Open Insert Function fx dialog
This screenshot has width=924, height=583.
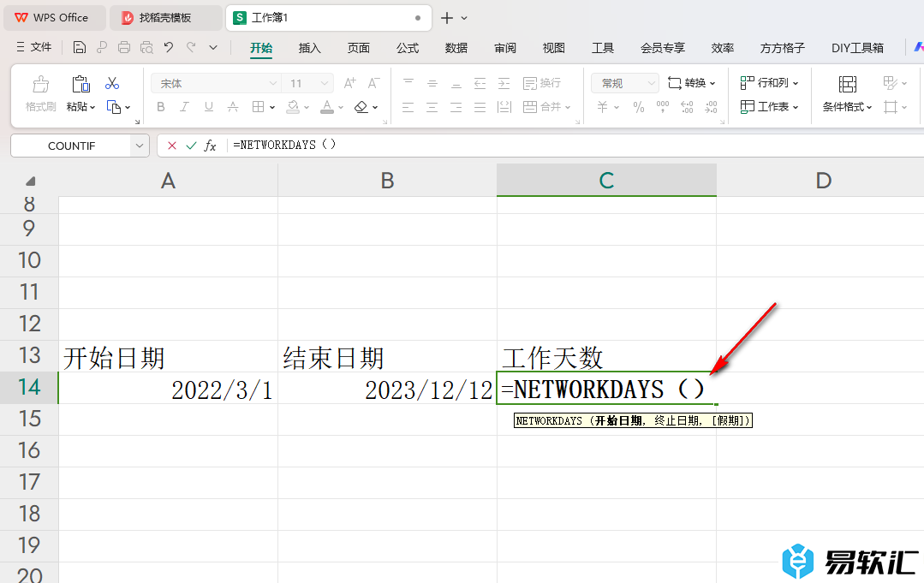(211, 146)
